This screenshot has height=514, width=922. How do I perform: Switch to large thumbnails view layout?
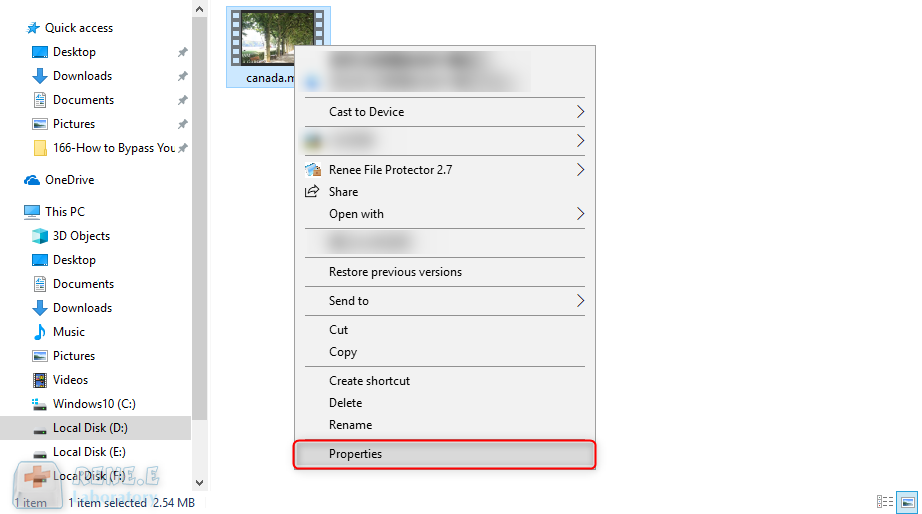coord(907,501)
